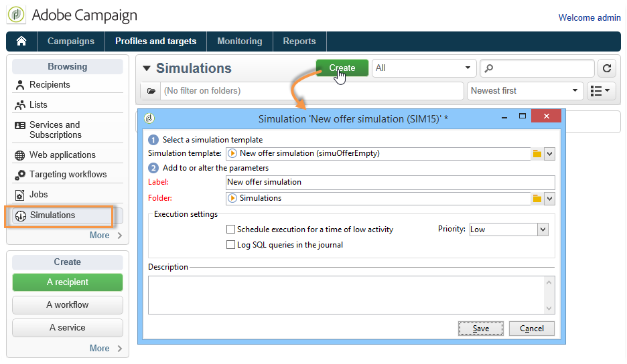Cancel the simulation dialog

tap(531, 329)
